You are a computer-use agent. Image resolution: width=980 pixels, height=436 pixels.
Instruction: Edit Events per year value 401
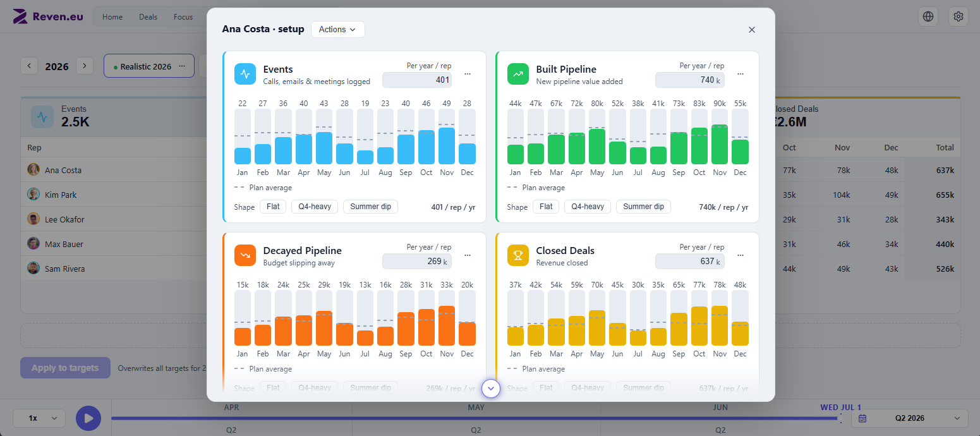click(417, 80)
